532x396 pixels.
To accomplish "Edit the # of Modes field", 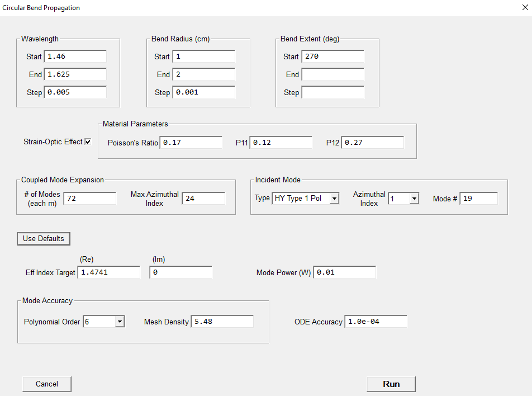I will (90, 199).
